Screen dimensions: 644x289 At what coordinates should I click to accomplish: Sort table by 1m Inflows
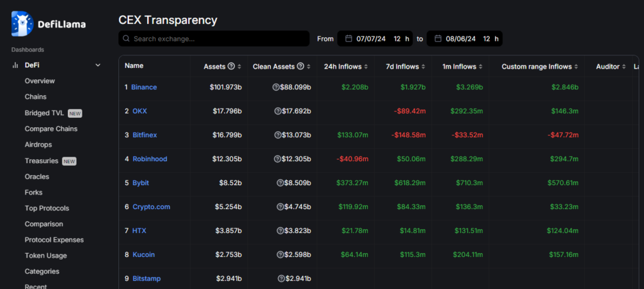pos(481,67)
